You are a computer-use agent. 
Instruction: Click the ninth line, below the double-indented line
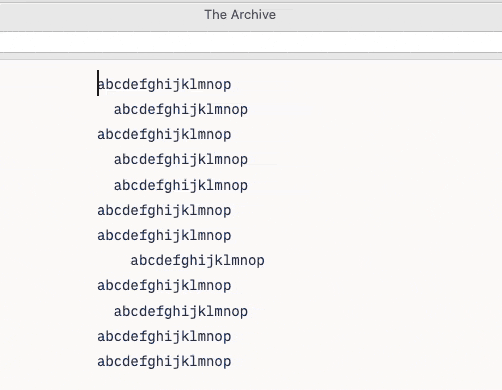click(x=164, y=286)
